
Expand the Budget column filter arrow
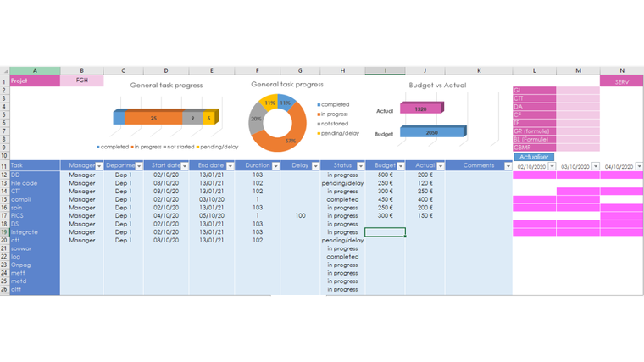click(x=401, y=166)
